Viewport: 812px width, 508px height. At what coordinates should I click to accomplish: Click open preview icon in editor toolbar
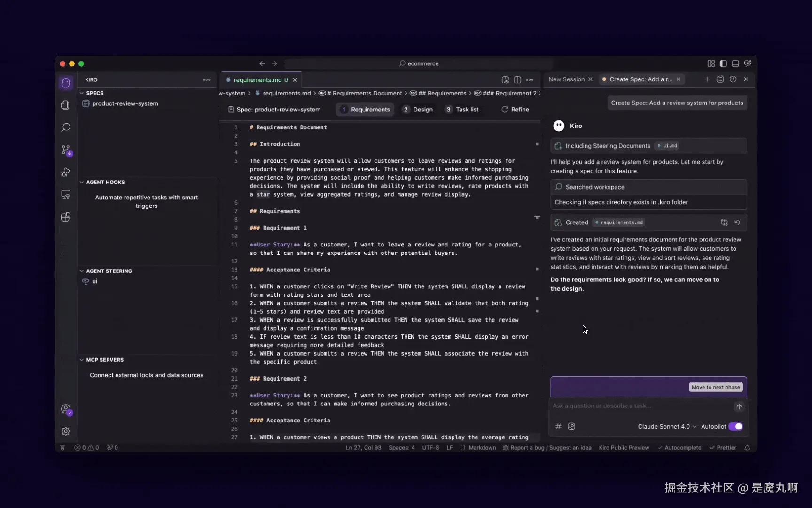click(x=505, y=80)
